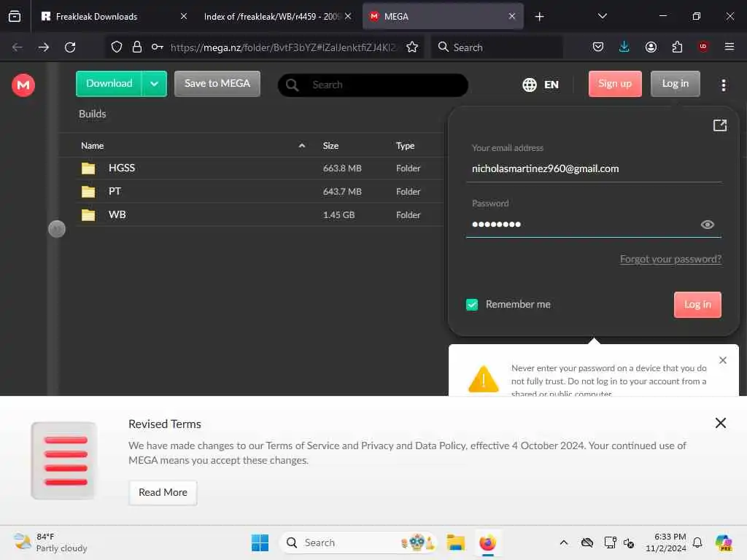Reload the current page
Viewport: 747px width, 560px height.
70,47
